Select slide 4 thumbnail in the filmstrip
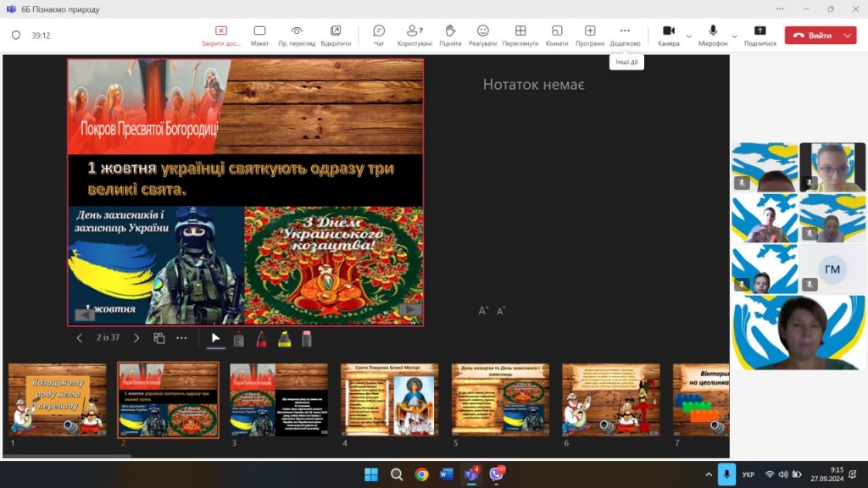 coord(389,399)
